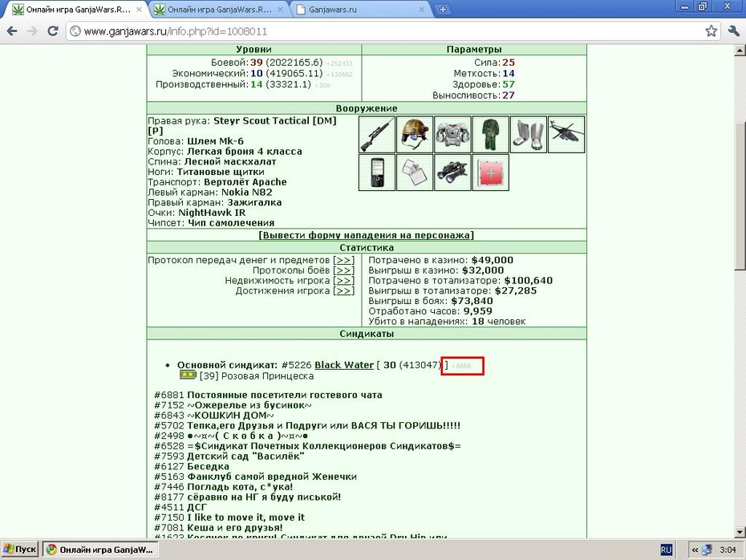This screenshot has height=560, width=746.
Task: Open Фанклуб самой вредной Женечки link
Action: pos(272,477)
